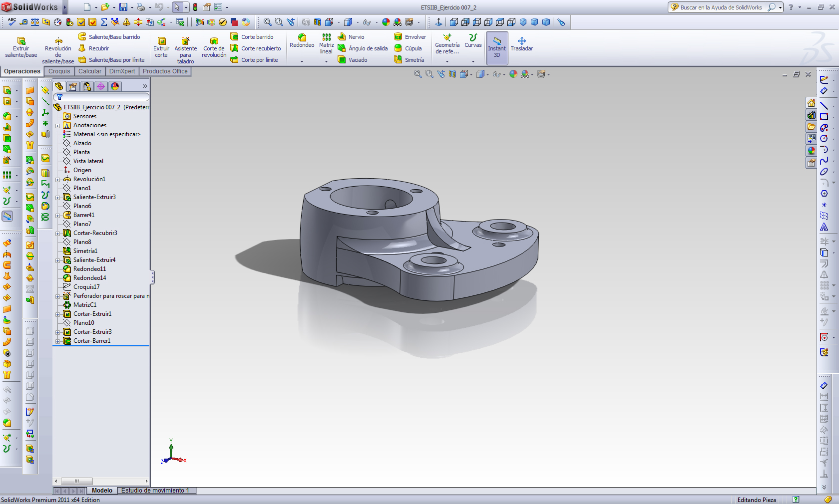
Task: Switch to the Croquis tab
Action: click(x=59, y=71)
